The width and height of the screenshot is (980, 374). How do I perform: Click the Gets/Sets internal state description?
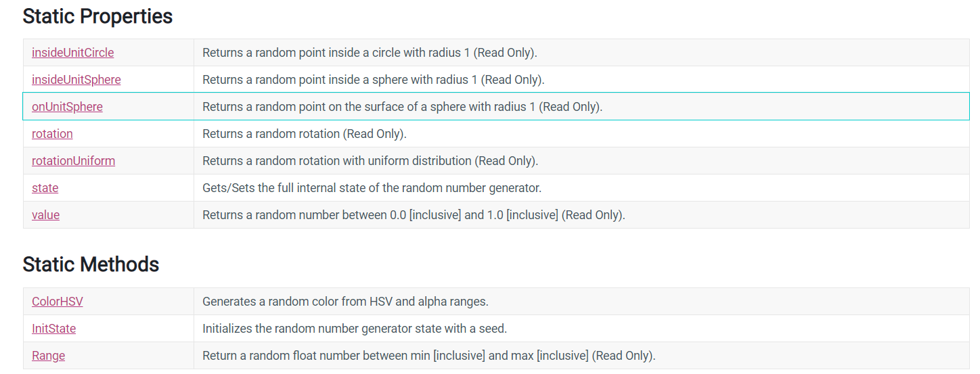click(x=372, y=187)
